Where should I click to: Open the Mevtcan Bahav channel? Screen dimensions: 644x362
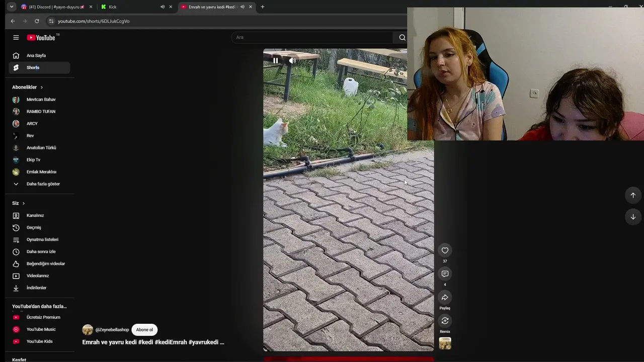coord(40,100)
